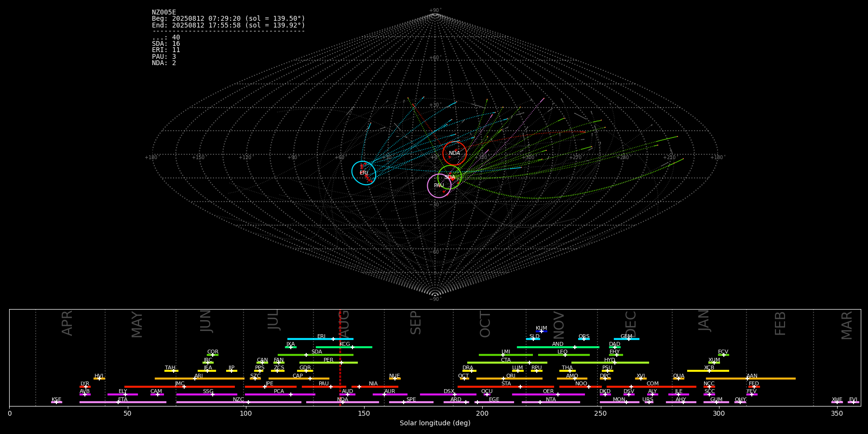Viewport: 868px width, 434px height.
Task: Click the APR month label
Action: click(x=67, y=323)
